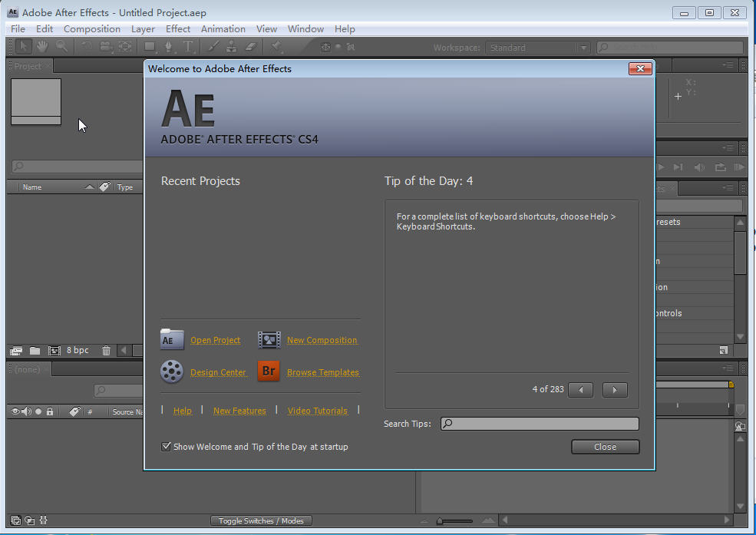Image resolution: width=756 pixels, height=535 pixels.
Task: Select the Rectangle shape tool
Action: (x=150, y=46)
